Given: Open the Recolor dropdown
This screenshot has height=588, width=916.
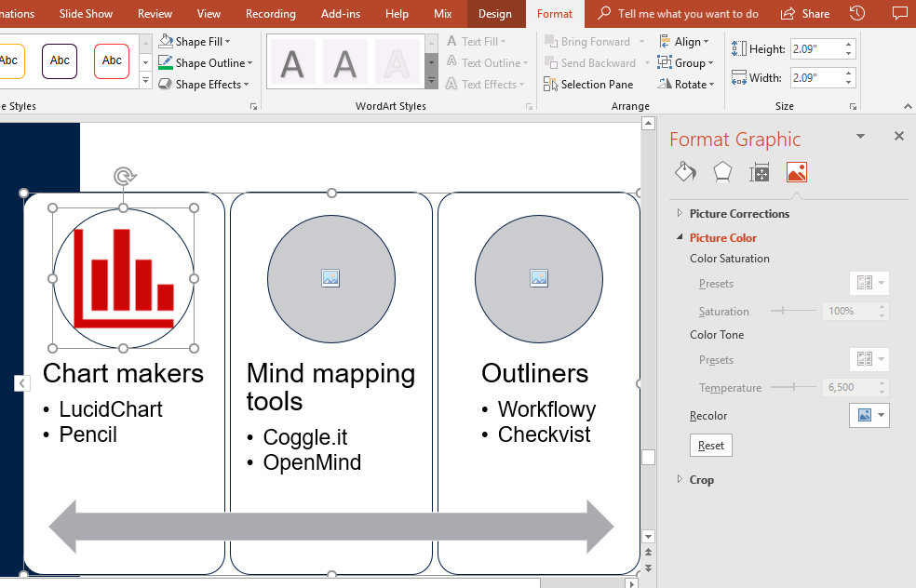Looking at the screenshot, I should [x=869, y=415].
